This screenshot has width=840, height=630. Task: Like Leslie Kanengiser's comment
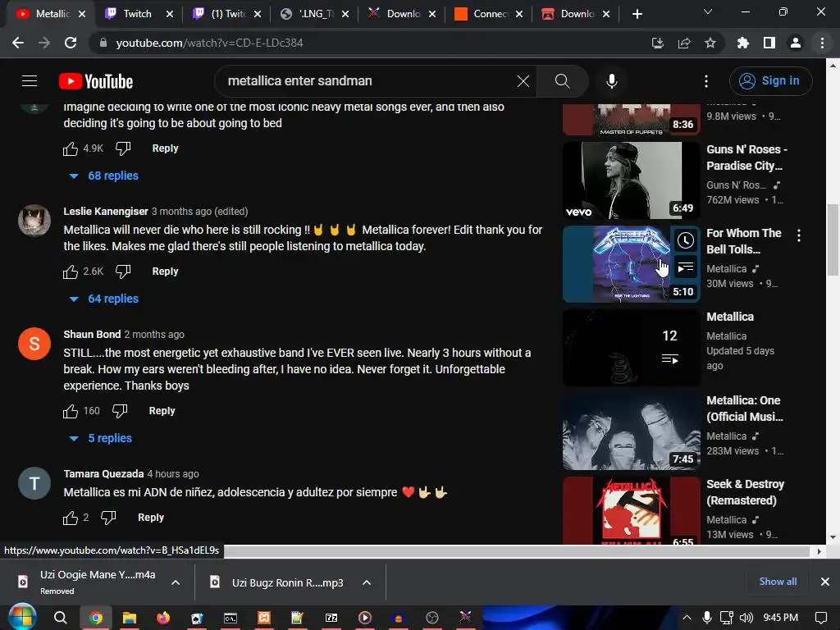[71, 272]
